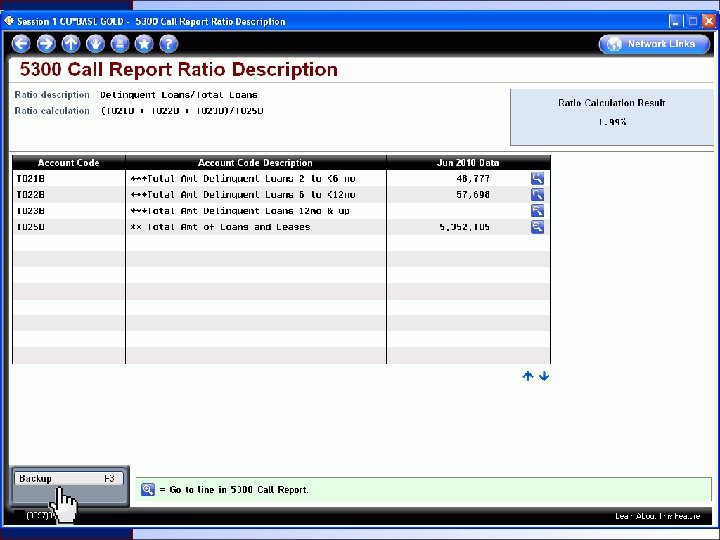
Task: Page up the list with blue arrow
Action: (528, 376)
